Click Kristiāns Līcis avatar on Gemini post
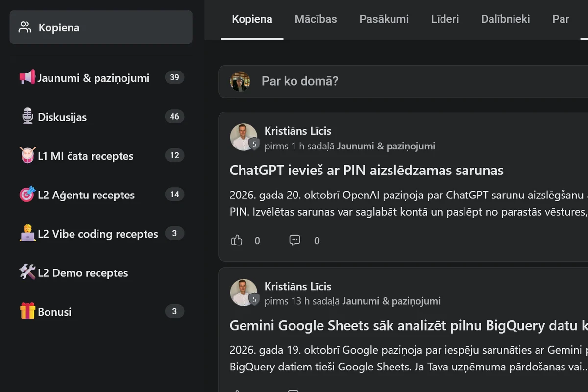The height and width of the screenshot is (392, 588). tap(244, 293)
